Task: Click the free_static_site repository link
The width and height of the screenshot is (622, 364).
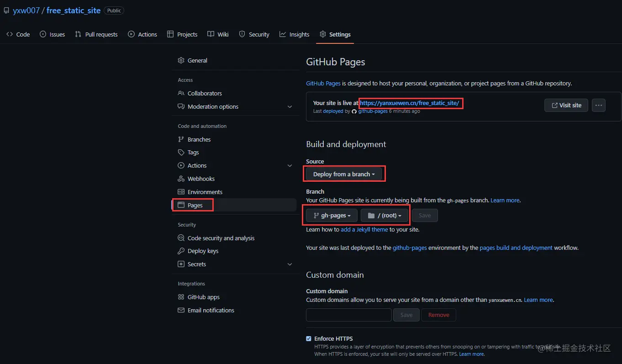Action: coord(74,11)
